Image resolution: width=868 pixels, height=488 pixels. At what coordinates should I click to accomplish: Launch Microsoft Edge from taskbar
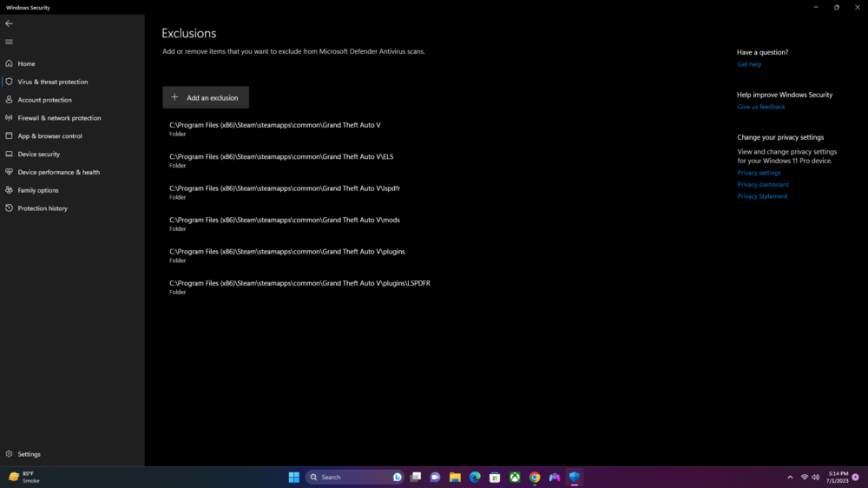click(x=475, y=477)
